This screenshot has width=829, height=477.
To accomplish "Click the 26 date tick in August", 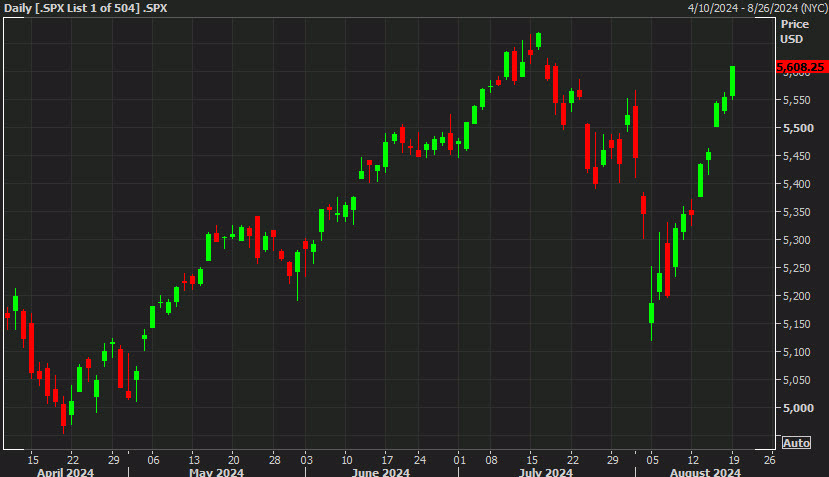I will click(x=769, y=460).
